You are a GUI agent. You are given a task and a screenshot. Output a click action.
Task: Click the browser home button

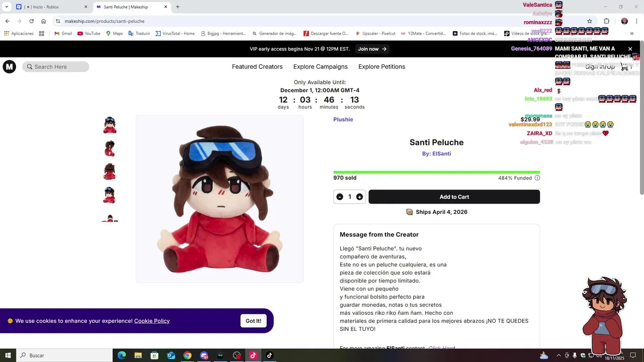pyautogui.click(x=43, y=21)
